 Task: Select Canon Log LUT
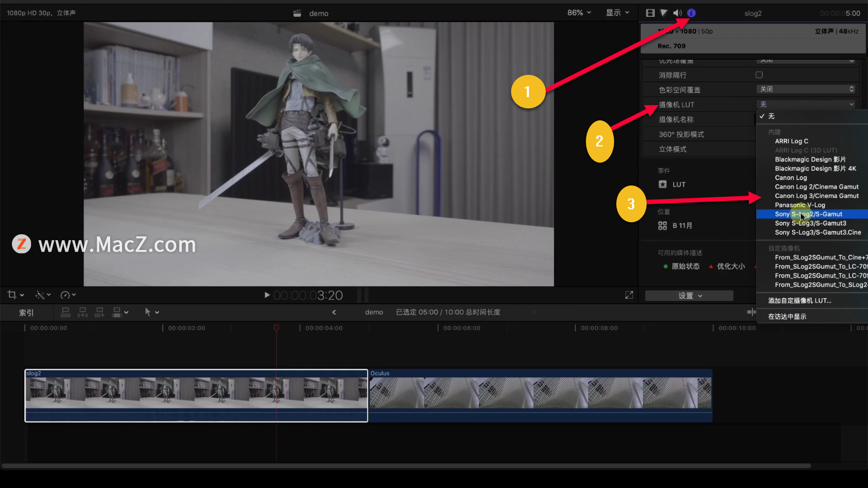[790, 178]
